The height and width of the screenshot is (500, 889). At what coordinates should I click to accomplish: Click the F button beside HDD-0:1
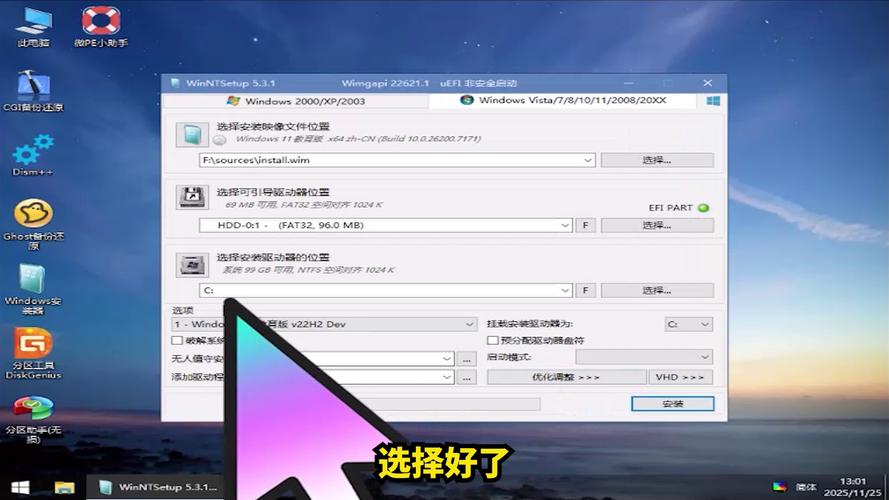coord(586,225)
